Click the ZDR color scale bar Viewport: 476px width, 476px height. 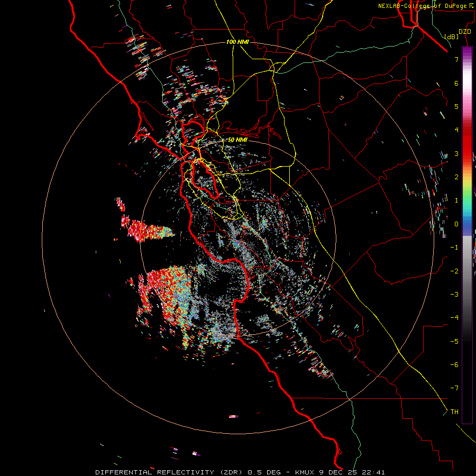pyautogui.click(x=467, y=235)
